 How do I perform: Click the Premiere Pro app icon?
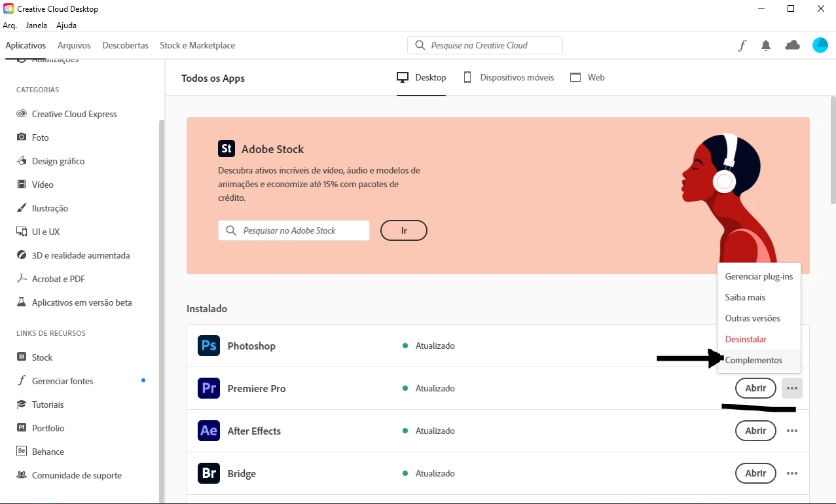click(209, 388)
